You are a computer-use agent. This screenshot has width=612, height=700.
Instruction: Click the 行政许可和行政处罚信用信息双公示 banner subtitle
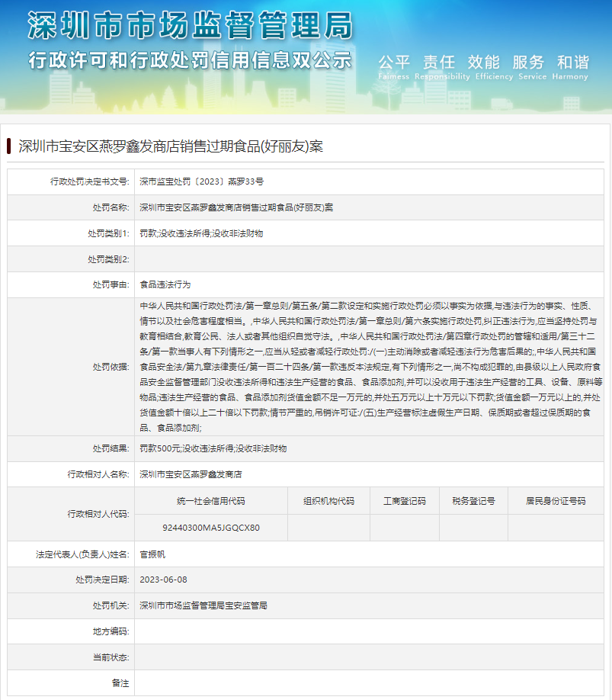click(190, 60)
